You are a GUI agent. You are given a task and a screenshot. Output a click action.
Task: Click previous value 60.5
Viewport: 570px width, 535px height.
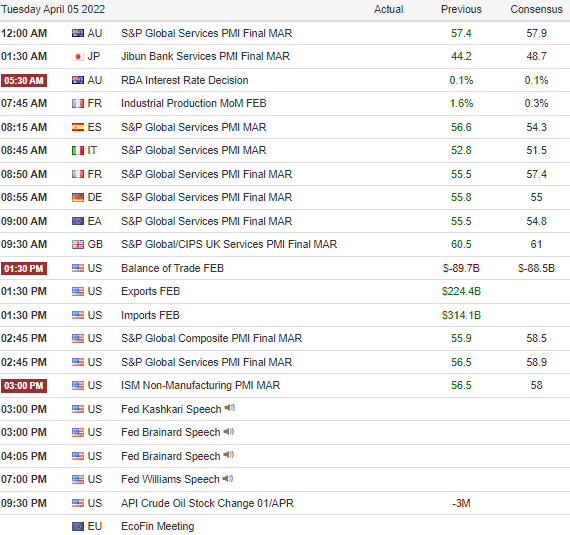(x=461, y=244)
